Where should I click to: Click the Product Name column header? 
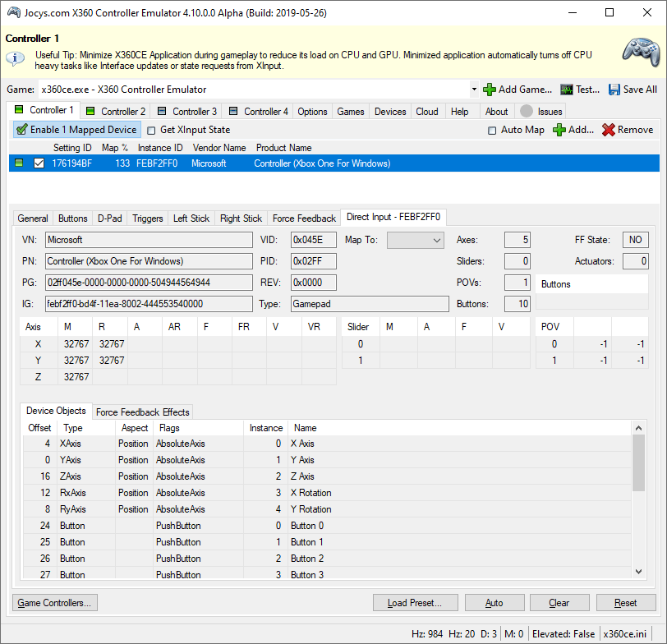pyautogui.click(x=283, y=148)
